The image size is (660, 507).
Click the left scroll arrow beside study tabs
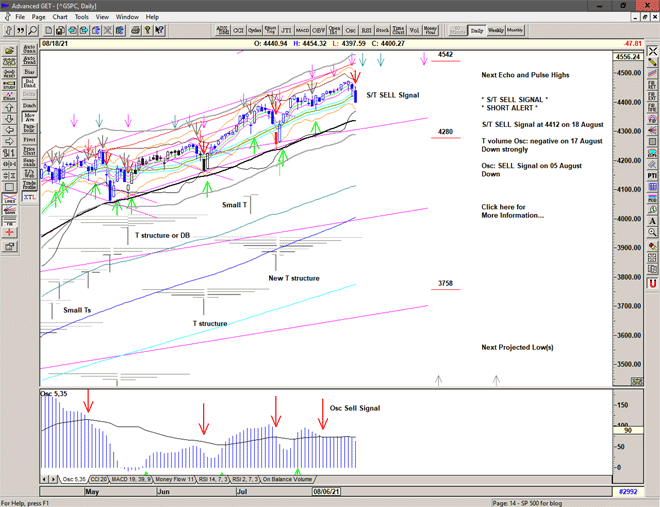coord(44,480)
